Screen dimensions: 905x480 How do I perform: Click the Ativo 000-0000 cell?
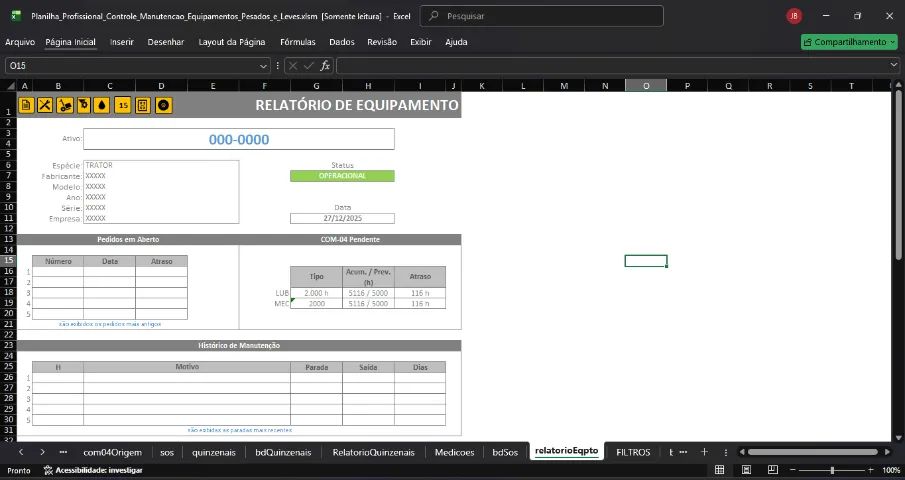point(239,139)
